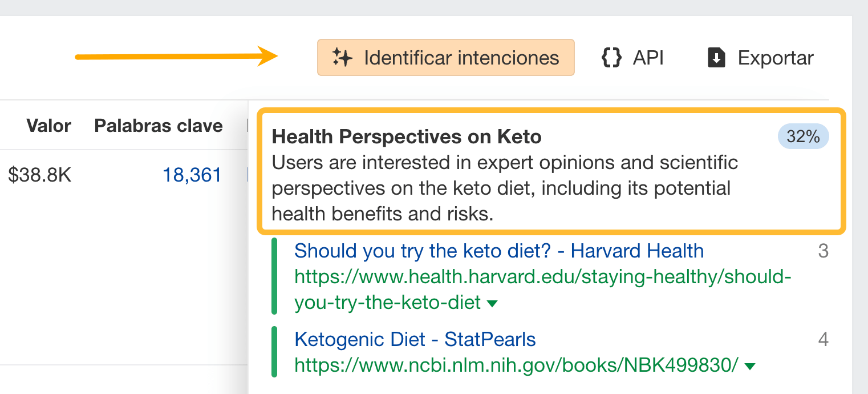The image size is (868, 394).
Task: Click the green bar beside StatPearls result
Action: pyautogui.click(x=275, y=352)
